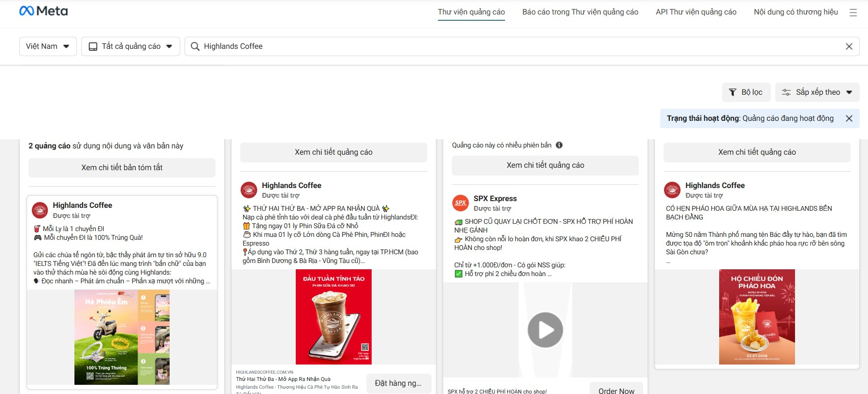Click the SPX Express page name
Viewport: 868px width, 394px height.
pos(495,199)
